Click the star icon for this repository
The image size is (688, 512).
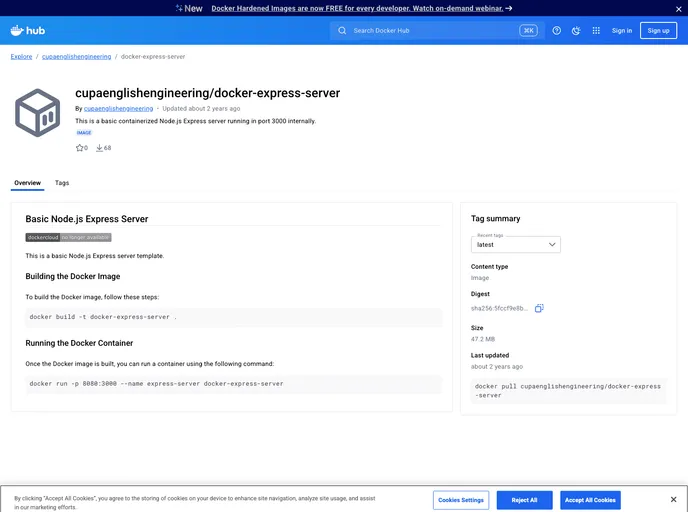click(80, 148)
